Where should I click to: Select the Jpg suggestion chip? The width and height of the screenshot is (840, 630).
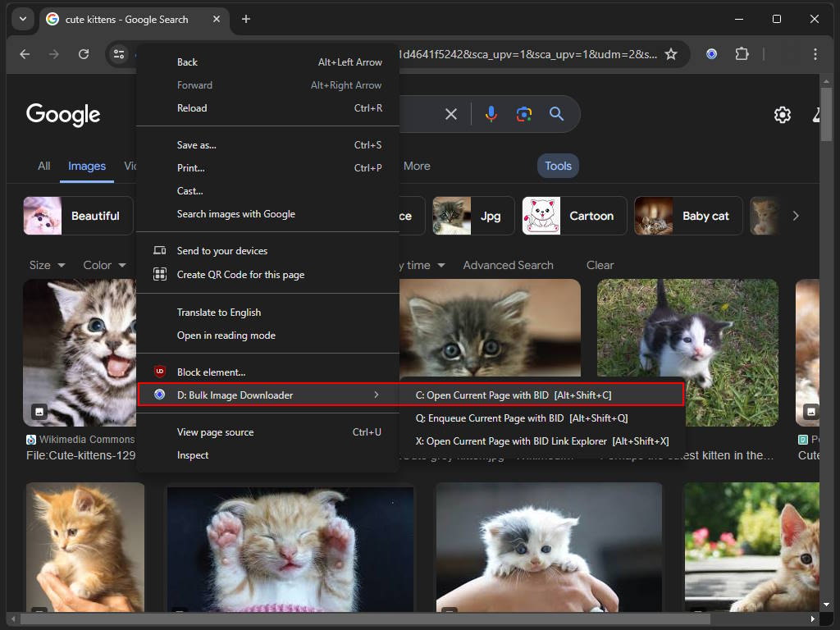tap(473, 216)
